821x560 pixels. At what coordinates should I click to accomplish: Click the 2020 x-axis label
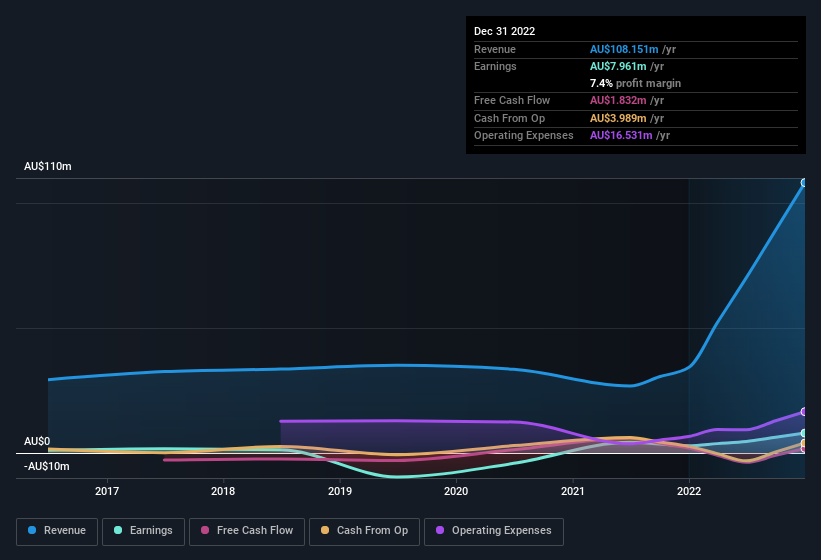[x=456, y=491]
